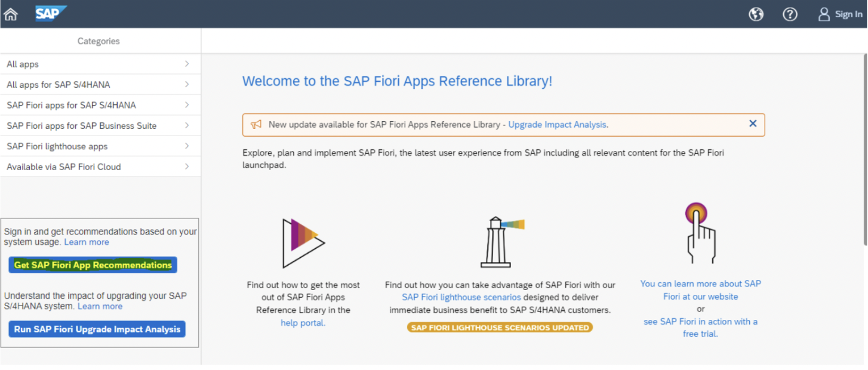The height and width of the screenshot is (370, 868).
Task: Click the Sign In person icon
Action: [825, 14]
